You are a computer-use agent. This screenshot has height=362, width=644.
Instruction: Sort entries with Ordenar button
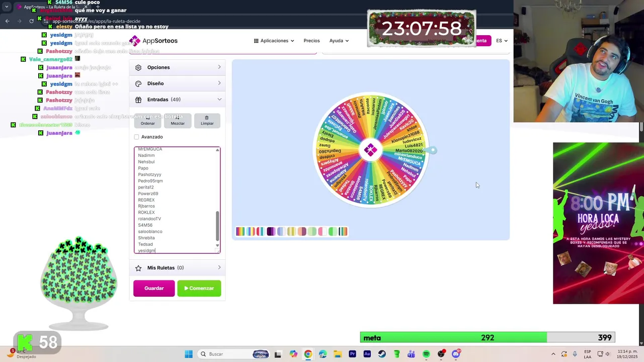[x=148, y=120]
